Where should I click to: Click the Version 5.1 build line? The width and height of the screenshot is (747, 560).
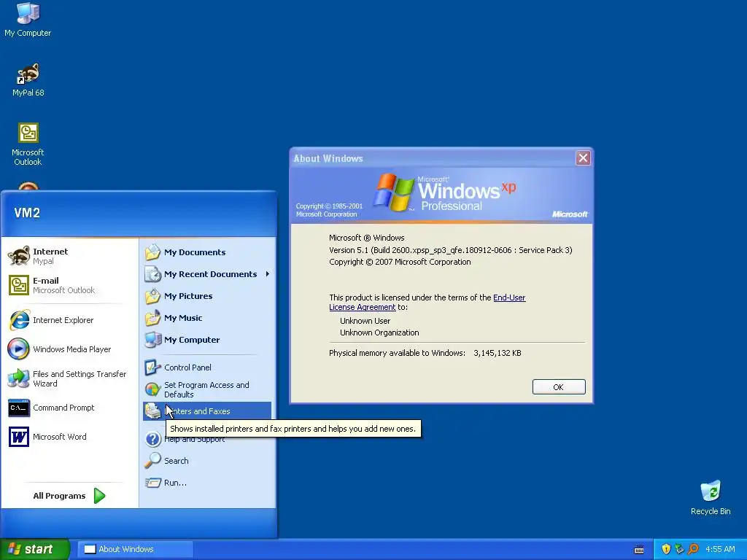(x=451, y=250)
